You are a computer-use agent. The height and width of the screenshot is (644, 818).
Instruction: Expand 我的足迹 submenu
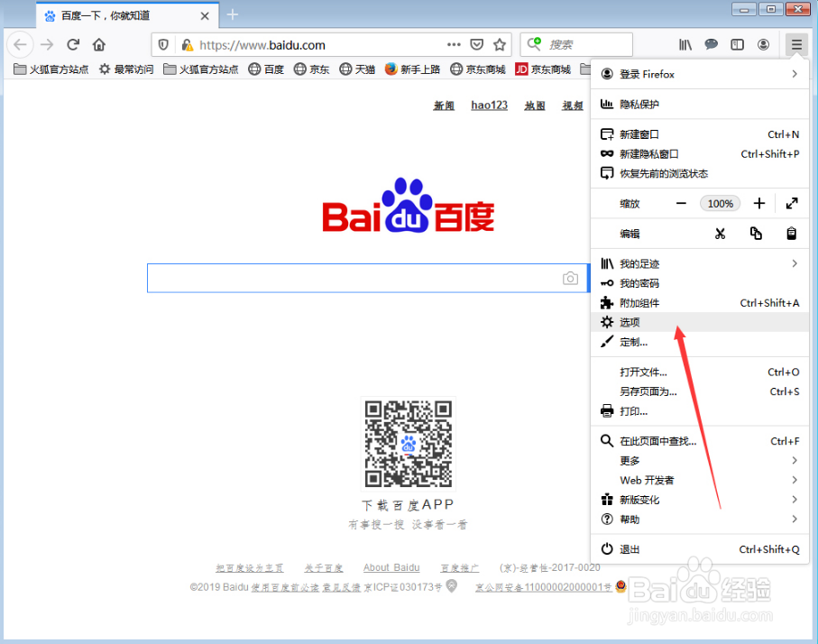click(x=700, y=264)
